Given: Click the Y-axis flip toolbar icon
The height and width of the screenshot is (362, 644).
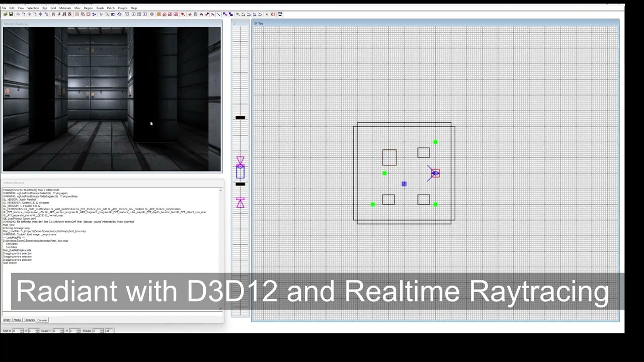Looking at the screenshot, I should pyautogui.click(x=29, y=14).
